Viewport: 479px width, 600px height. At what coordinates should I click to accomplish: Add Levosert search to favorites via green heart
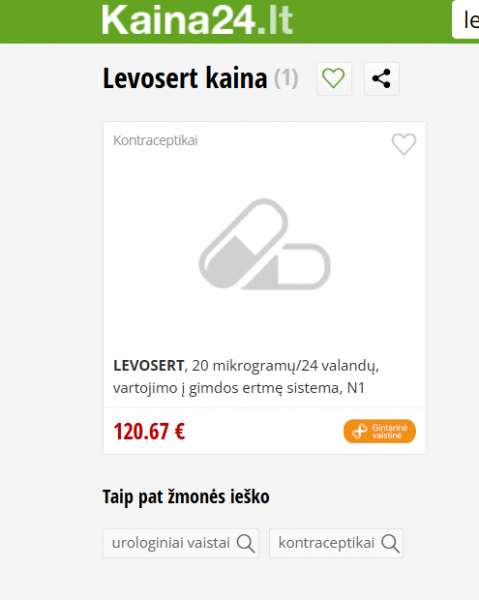(x=334, y=79)
